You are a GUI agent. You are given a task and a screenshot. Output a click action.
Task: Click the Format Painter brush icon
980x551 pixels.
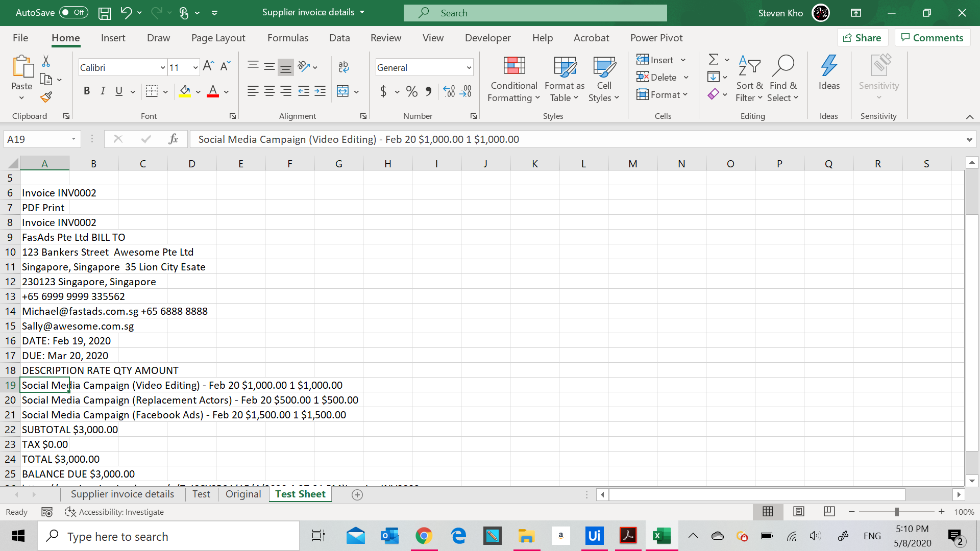(46, 97)
